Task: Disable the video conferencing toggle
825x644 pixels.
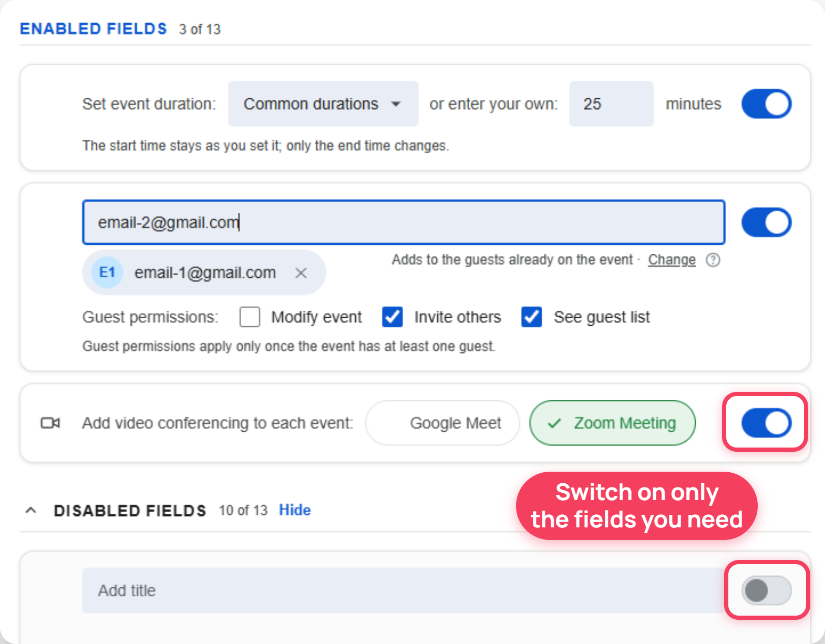Action: [x=766, y=423]
